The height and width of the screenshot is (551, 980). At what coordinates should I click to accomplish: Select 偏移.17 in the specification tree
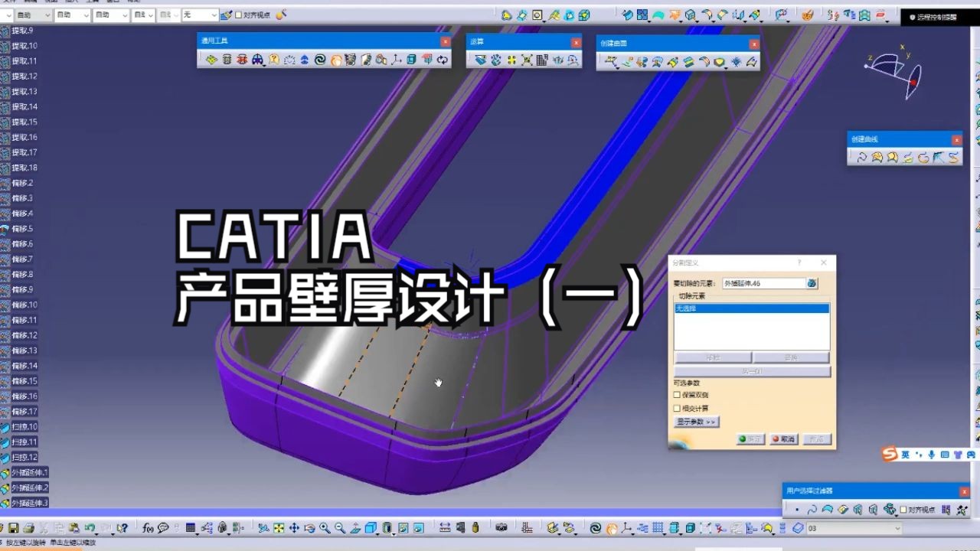pos(24,412)
